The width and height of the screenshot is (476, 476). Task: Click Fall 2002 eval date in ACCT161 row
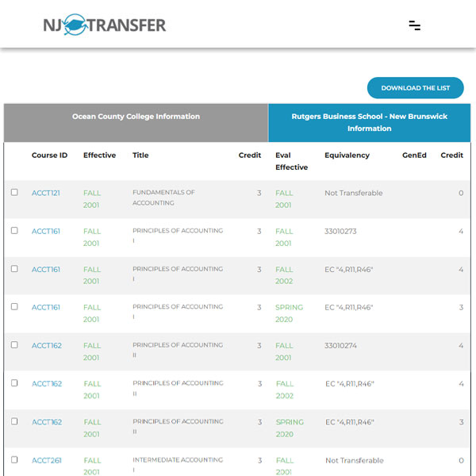point(284,275)
